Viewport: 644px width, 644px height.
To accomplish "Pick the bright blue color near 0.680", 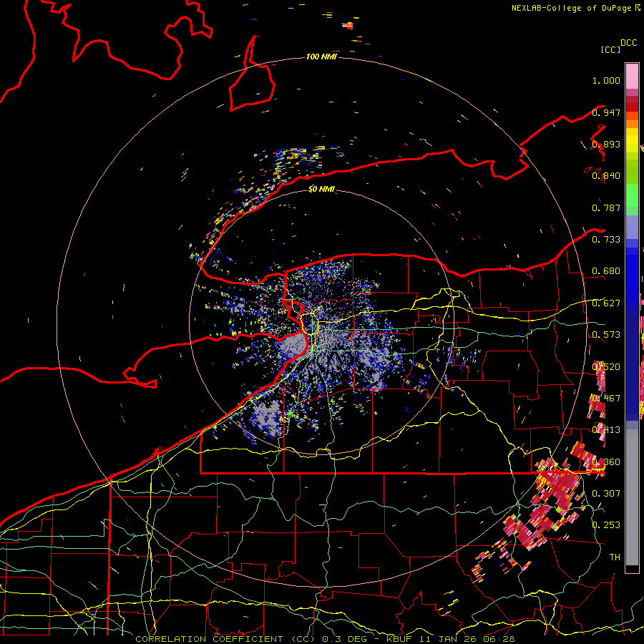I will [632, 275].
